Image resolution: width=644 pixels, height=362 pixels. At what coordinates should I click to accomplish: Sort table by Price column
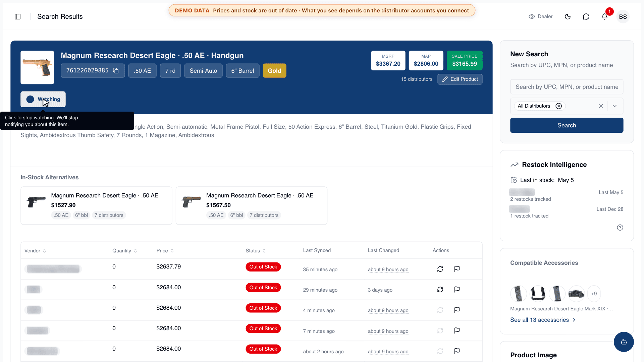(x=165, y=251)
